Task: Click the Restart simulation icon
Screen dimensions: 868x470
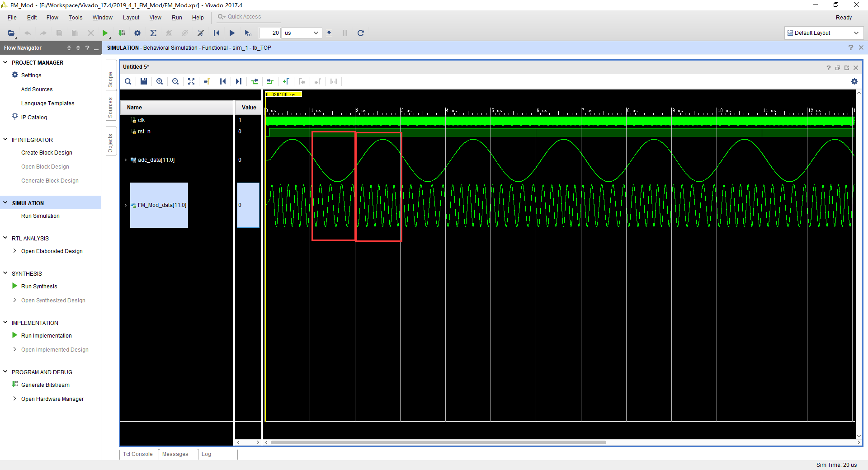Action: click(217, 33)
